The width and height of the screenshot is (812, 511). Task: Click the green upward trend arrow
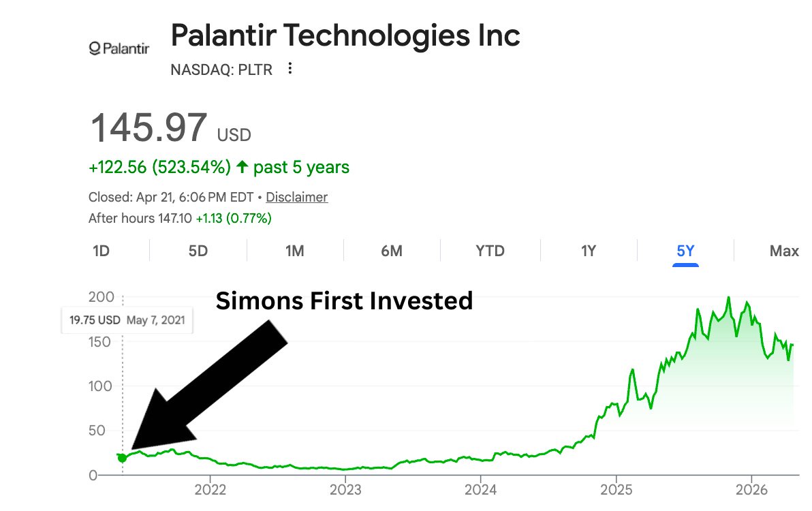tap(243, 167)
